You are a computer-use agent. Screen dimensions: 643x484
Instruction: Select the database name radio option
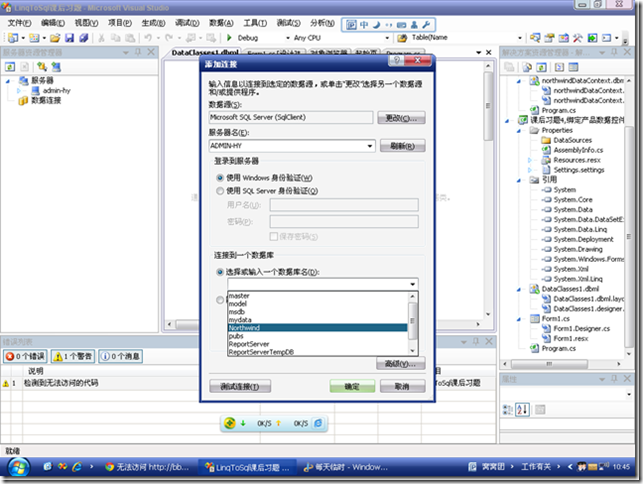click(220, 272)
